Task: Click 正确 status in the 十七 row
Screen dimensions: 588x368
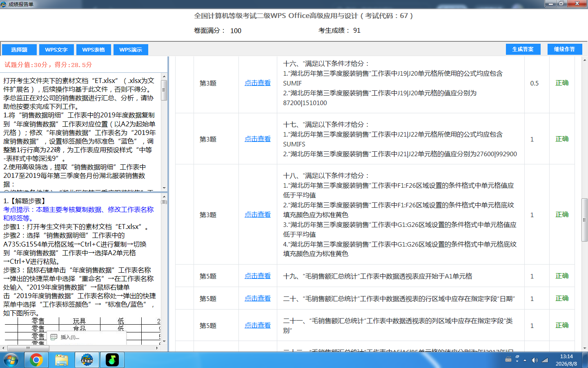Action: click(562, 139)
